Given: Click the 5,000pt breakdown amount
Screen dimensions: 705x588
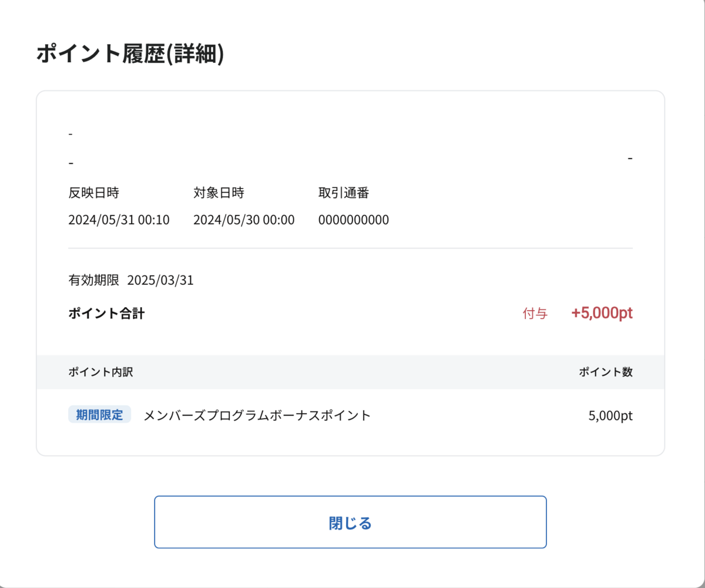Looking at the screenshot, I should [x=610, y=416].
